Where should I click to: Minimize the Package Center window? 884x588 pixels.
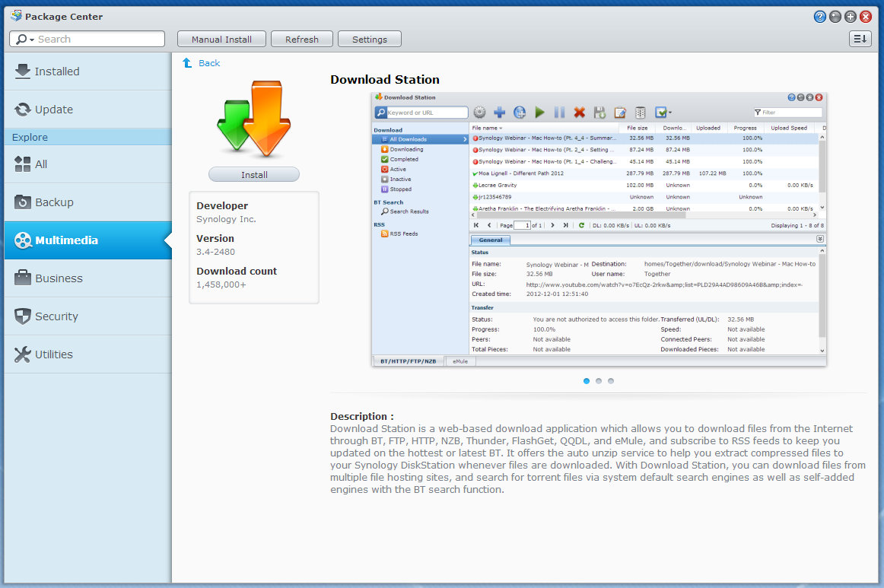835,17
